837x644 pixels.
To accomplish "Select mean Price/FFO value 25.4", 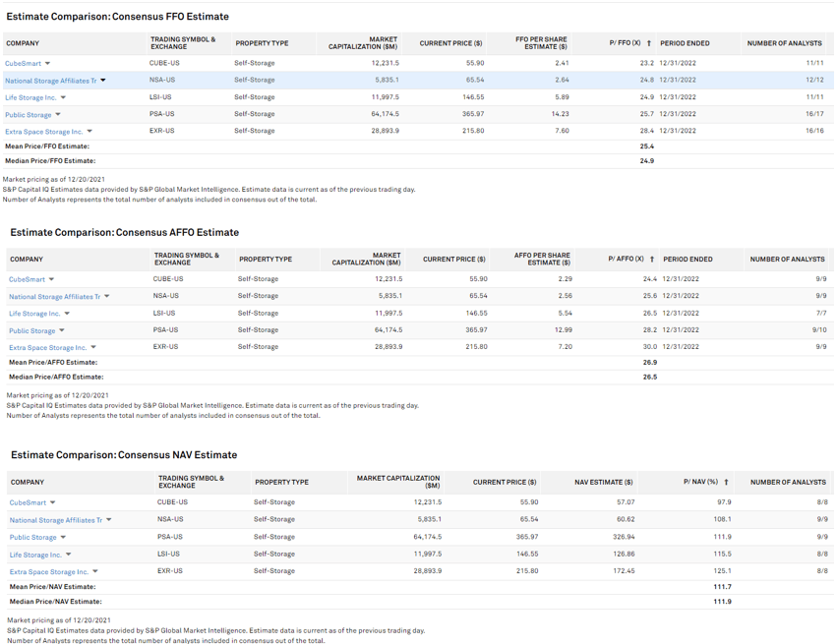I will tap(647, 146).
